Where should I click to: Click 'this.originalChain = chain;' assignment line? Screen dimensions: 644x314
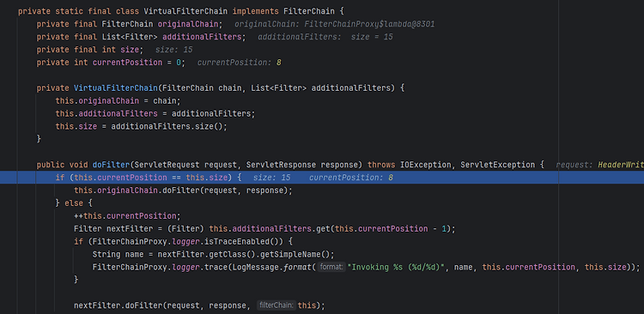pos(118,100)
